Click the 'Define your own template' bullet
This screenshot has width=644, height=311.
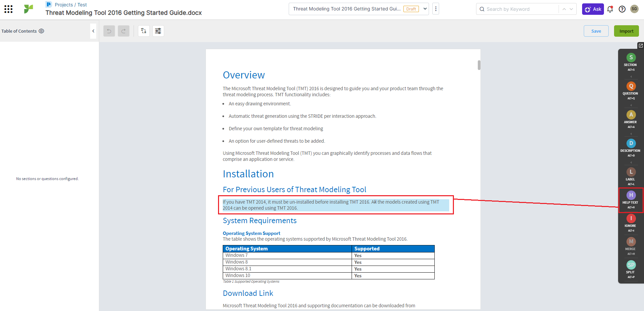[276, 129]
